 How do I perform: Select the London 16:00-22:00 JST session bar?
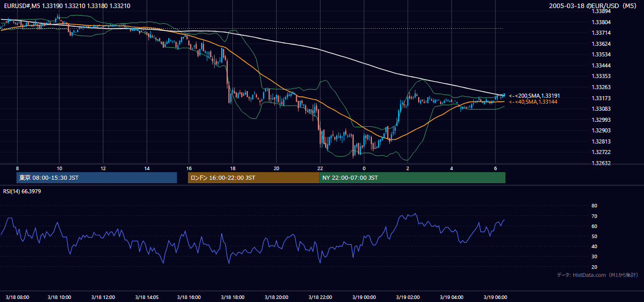(x=253, y=178)
